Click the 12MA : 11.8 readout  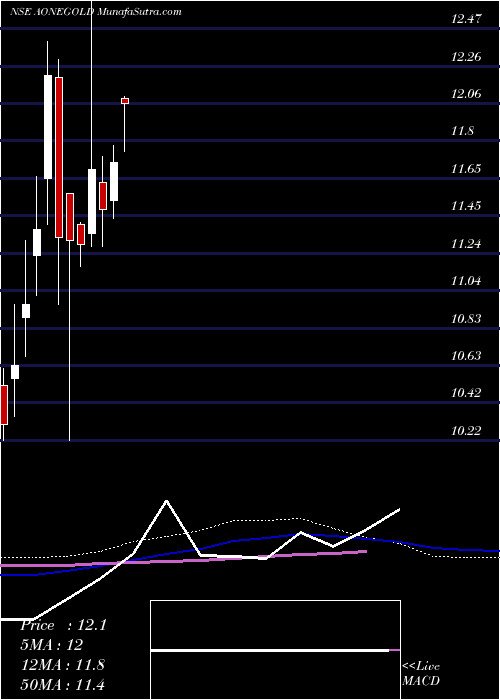click(62, 665)
